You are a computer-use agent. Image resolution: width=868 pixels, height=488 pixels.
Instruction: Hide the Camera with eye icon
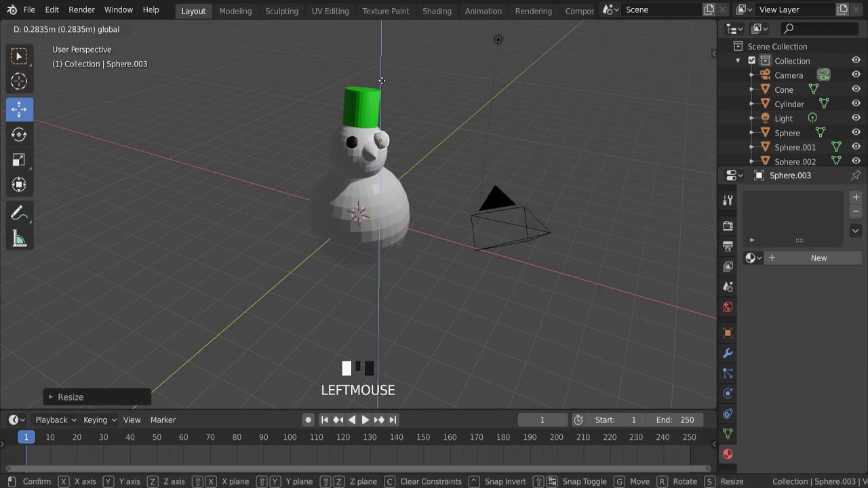pos(856,75)
